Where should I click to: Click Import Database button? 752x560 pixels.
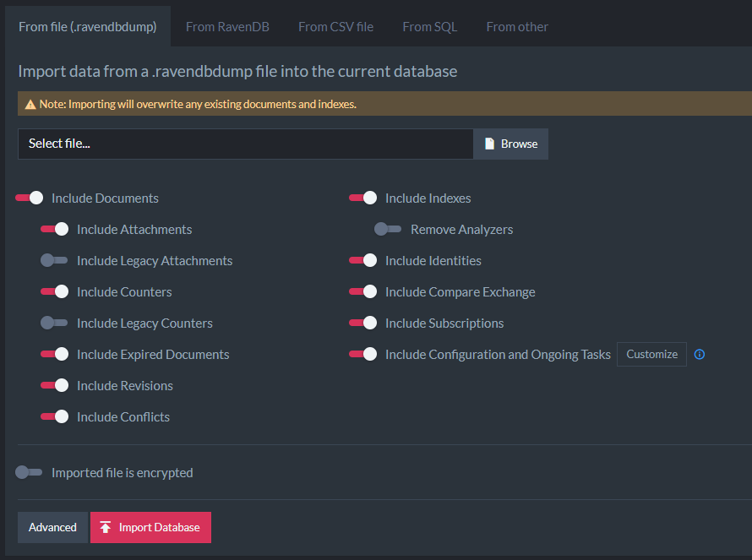[150, 527]
